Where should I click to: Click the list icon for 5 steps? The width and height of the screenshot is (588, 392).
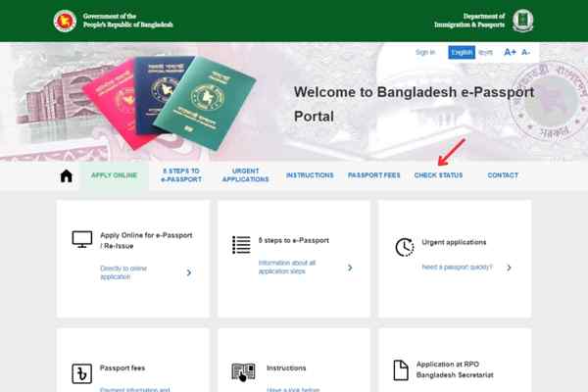241,245
